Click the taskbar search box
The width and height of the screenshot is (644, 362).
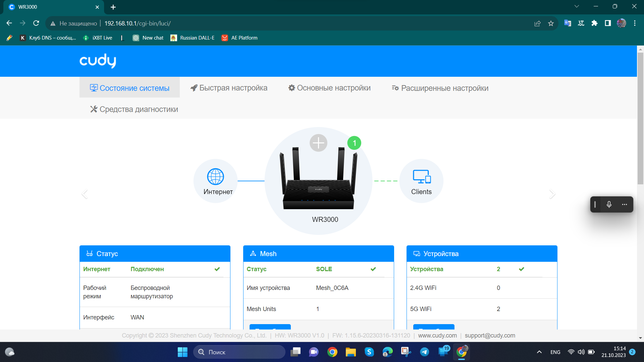pyautogui.click(x=239, y=352)
